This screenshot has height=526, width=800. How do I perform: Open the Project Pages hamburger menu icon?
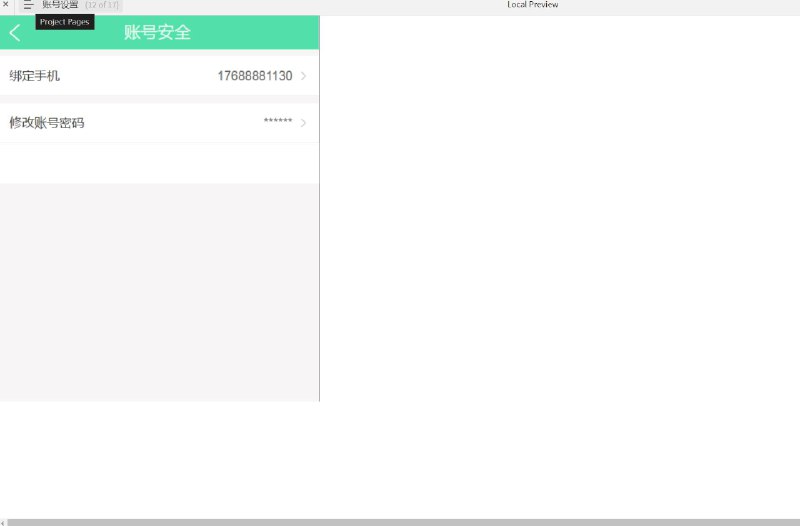coord(28,5)
